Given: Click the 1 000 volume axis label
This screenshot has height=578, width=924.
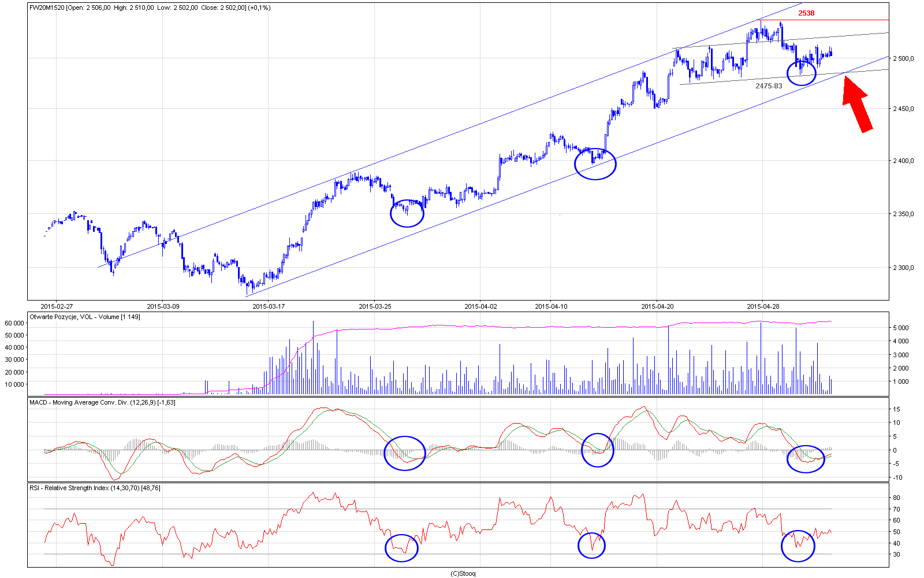Looking at the screenshot, I should pos(901,381).
